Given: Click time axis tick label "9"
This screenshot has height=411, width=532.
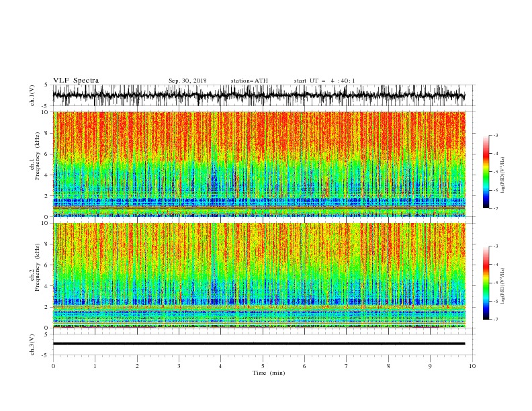Looking at the screenshot, I should point(430,366).
